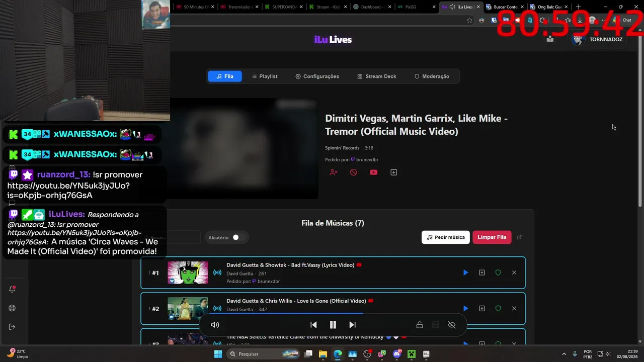The width and height of the screenshot is (644, 362).
Task: Open the Configurações tab
Action: click(x=317, y=76)
